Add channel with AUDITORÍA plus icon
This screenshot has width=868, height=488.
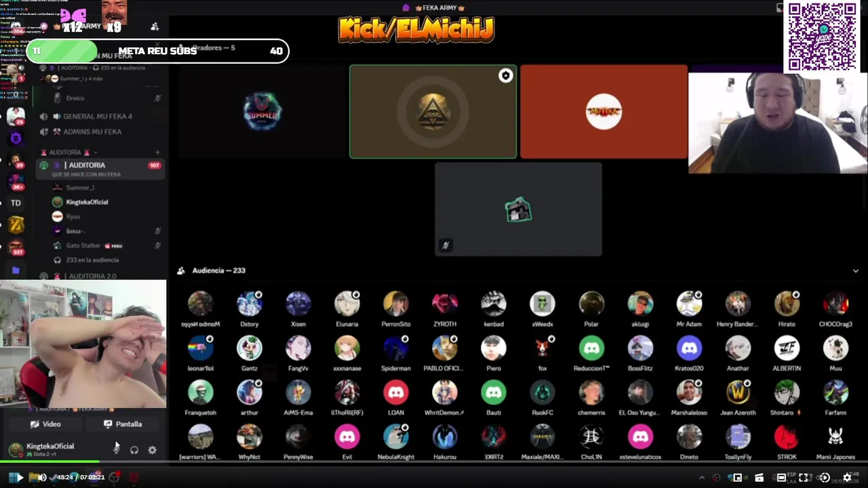pyautogui.click(x=157, y=152)
